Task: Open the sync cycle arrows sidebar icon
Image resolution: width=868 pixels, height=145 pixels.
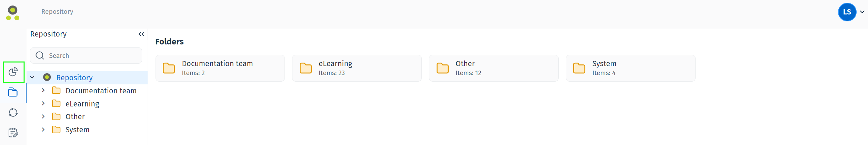Action: point(13,113)
